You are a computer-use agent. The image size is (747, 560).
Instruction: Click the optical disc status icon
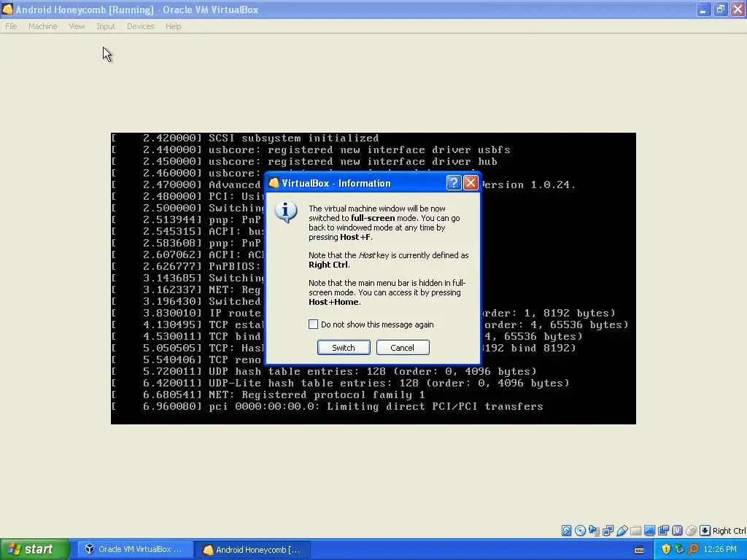coord(580,531)
